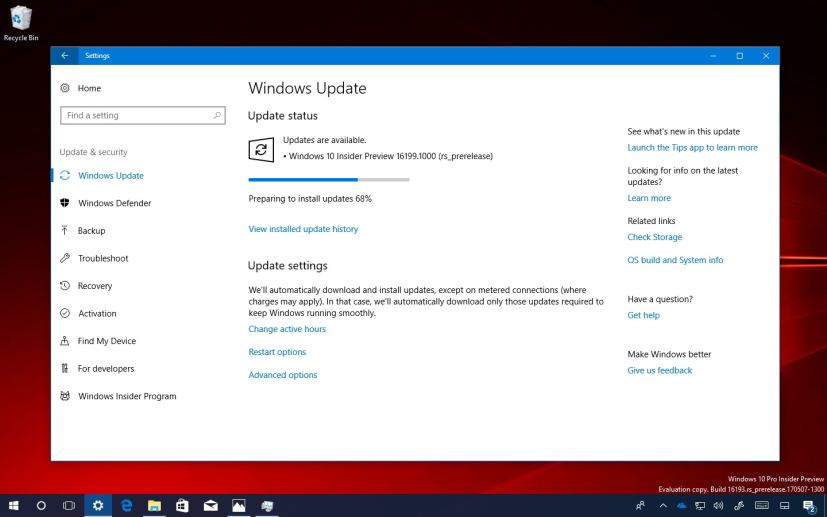Click the back arrow in Settings title bar
The height and width of the screenshot is (517, 827).
[x=64, y=55]
